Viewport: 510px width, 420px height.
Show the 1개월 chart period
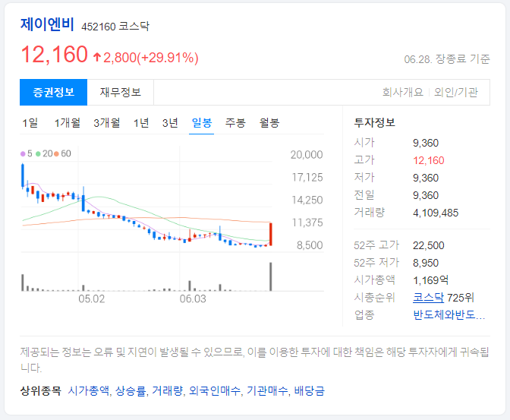pos(68,123)
